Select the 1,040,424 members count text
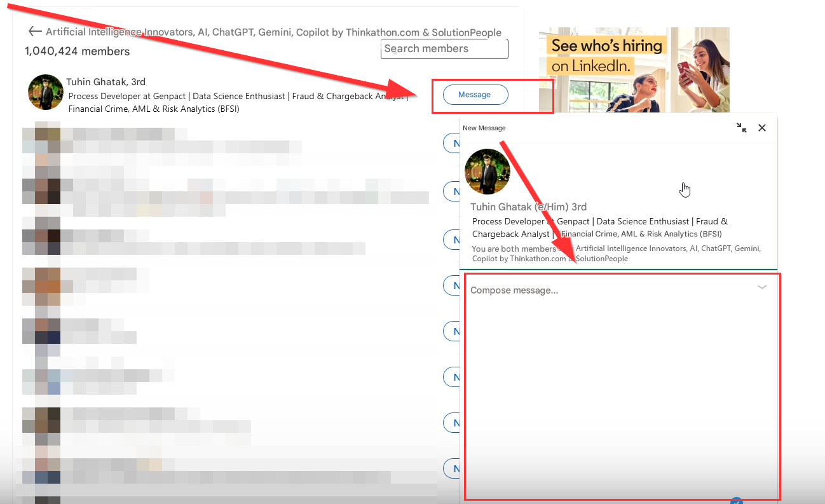 pos(78,51)
